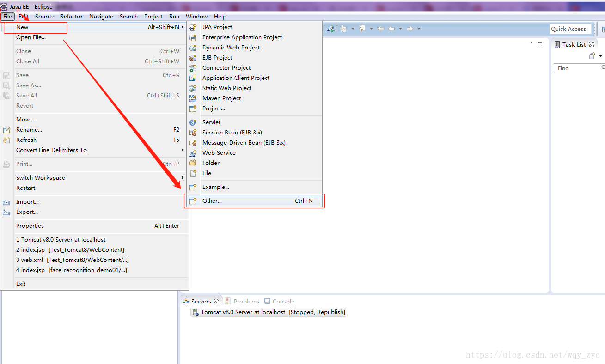This screenshot has width=605, height=364.
Task: Click the Export icon in File menu
Action: (x=6, y=212)
